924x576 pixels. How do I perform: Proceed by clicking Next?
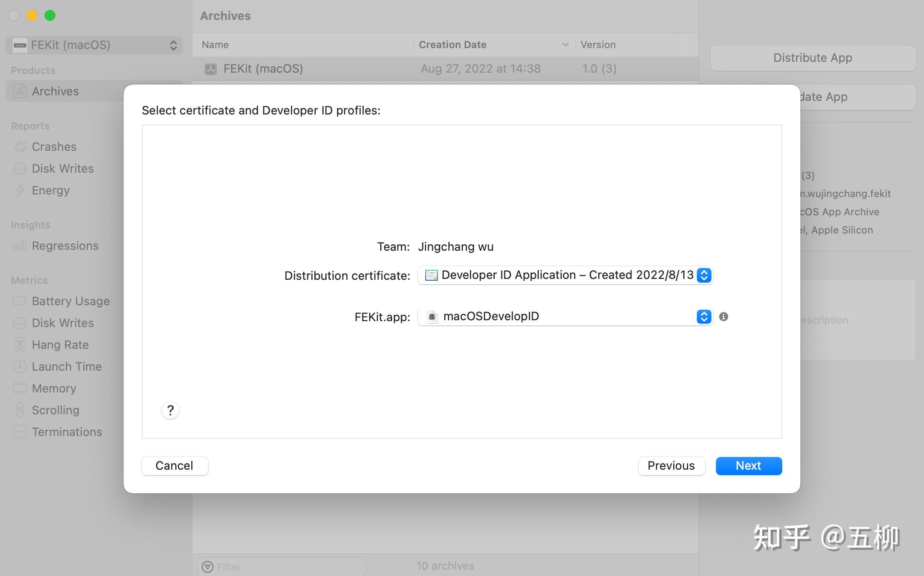point(748,466)
